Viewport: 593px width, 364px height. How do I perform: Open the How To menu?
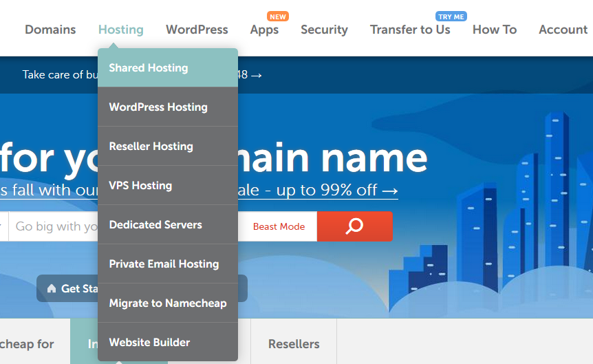(x=495, y=30)
